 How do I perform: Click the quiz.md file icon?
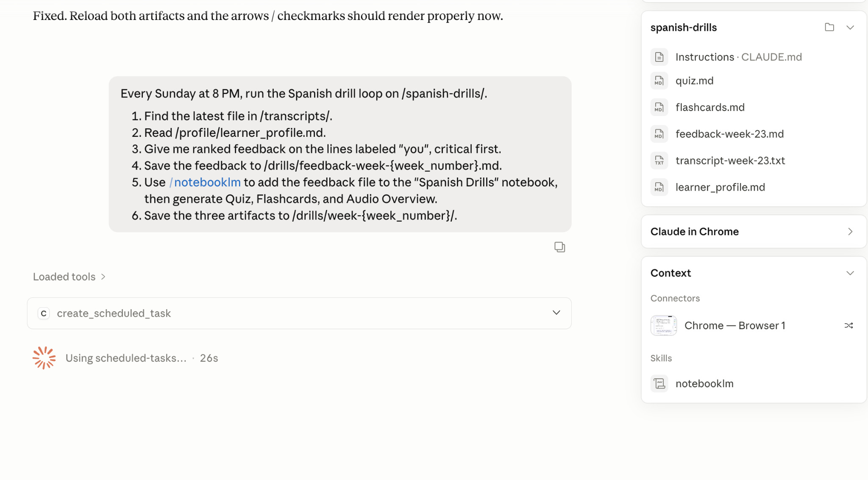[659, 80]
